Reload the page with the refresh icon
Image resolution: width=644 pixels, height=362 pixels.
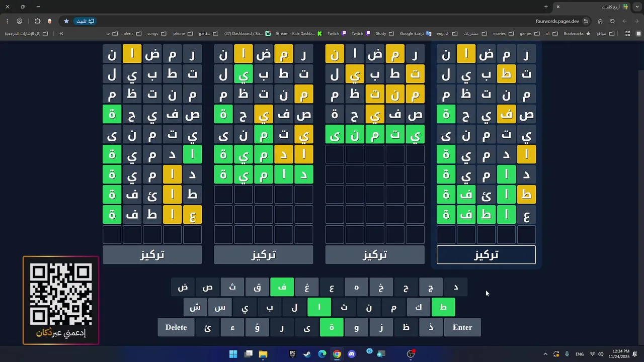click(612, 21)
